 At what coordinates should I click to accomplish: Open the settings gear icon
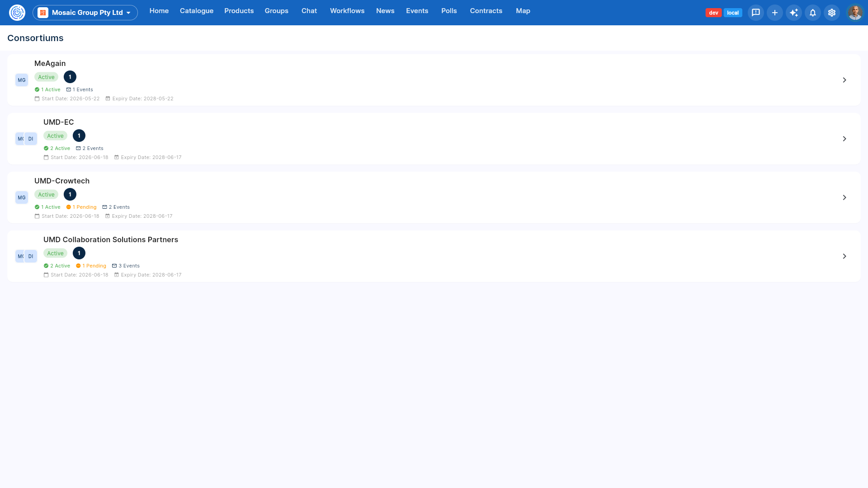point(832,13)
